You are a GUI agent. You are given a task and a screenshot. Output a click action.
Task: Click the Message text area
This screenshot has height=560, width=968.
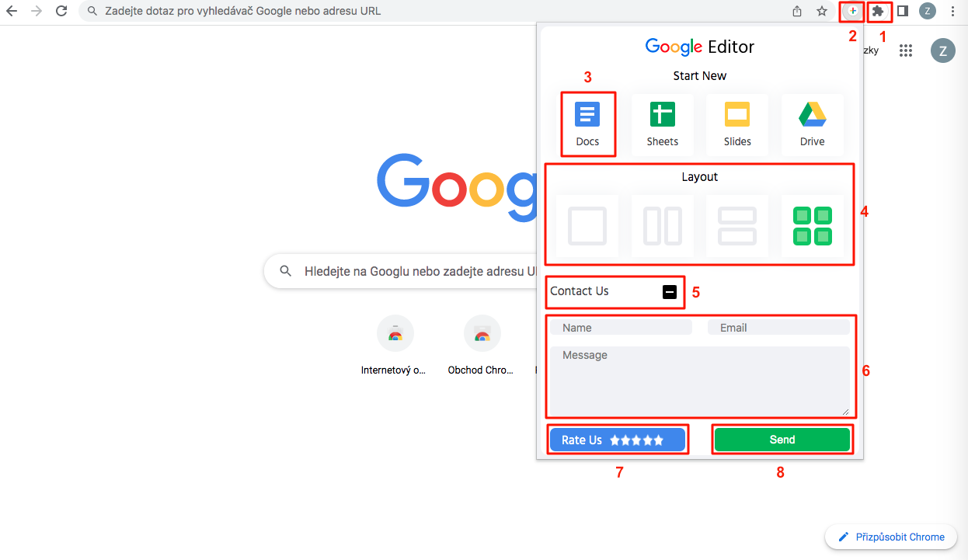point(700,381)
